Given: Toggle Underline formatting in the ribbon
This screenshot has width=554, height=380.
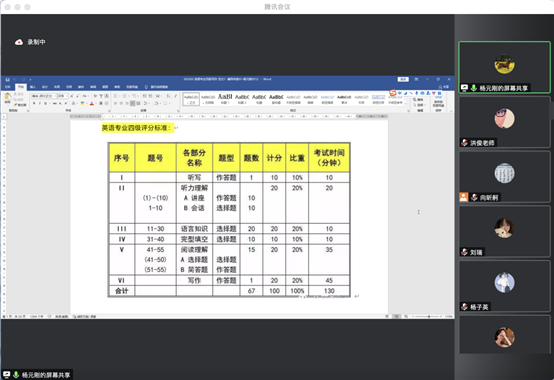Looking at the screenshot, I should click(x=46, y=103).
